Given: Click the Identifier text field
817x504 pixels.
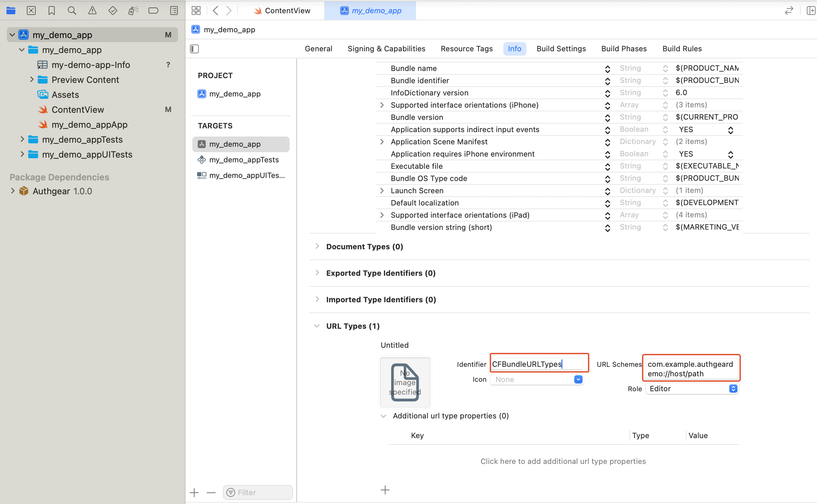Looking at the screenshot, I should (537, 364).
